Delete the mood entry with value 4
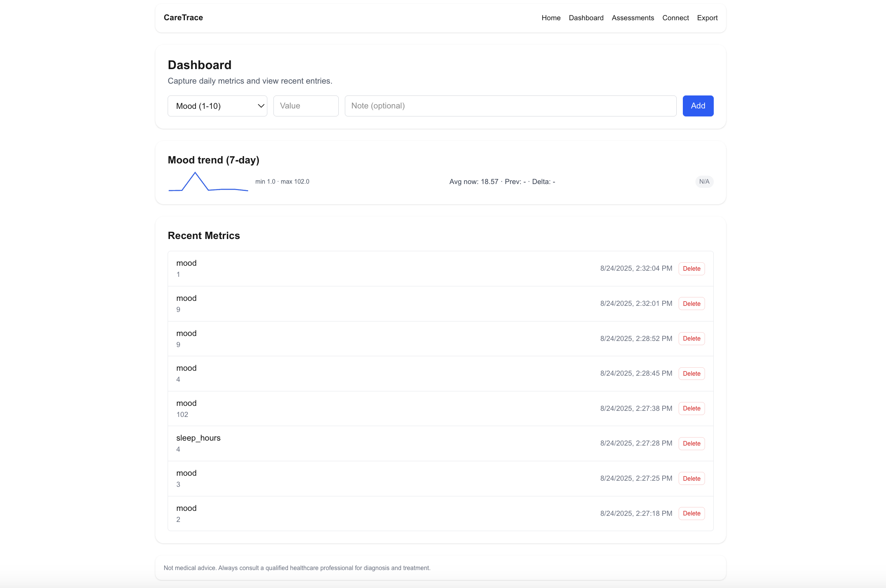Viewport: 886px width, 588px height. pos(691,374)
